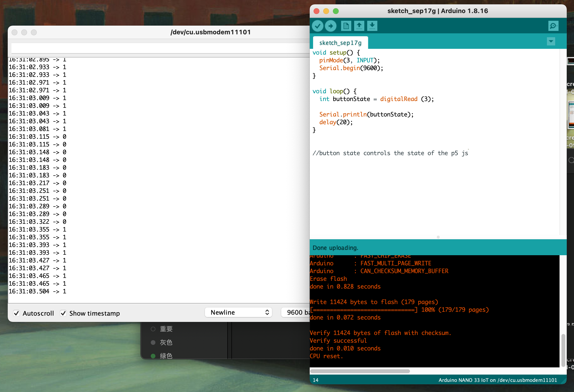574x392 pixels.
Task: Click the 'pinMode(3, INPUT);' code line
Action: coord(349,60)
